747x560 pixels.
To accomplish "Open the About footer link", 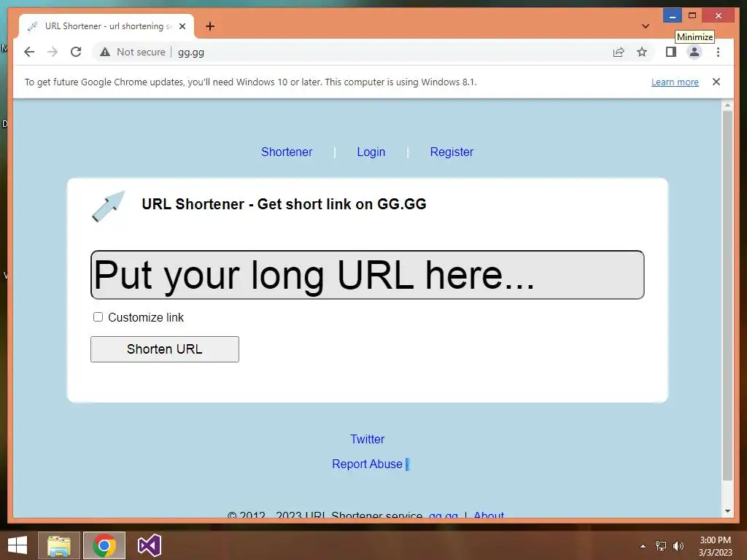I will tap(489, 515).
